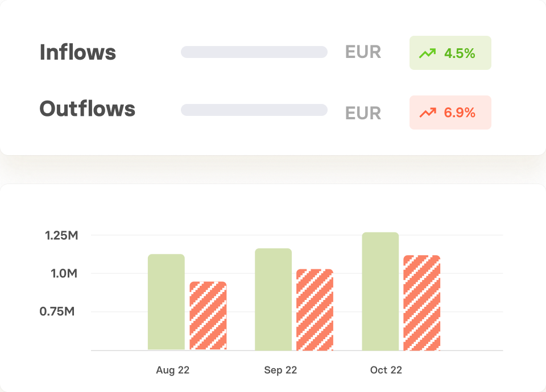Click the green Oct 22 inflows bar
Image resolution: width=546 pixels, height=392 pixels.
(380, 291)
